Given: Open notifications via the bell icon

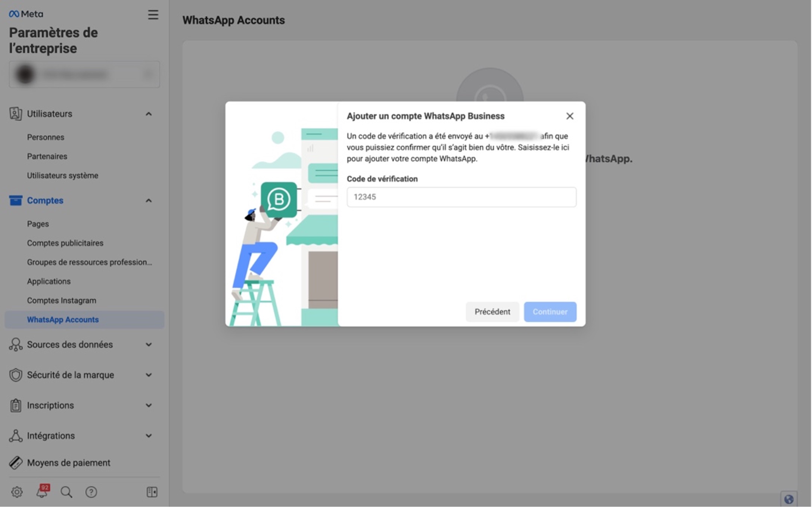Looking at the screenshot, I should click(x=41, y=492).
